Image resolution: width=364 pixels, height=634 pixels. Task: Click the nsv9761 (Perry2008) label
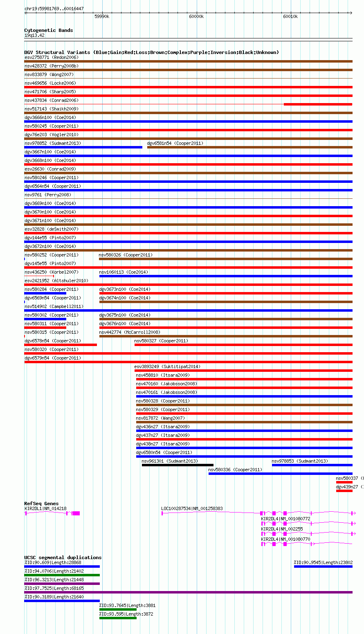coord(47,195)
